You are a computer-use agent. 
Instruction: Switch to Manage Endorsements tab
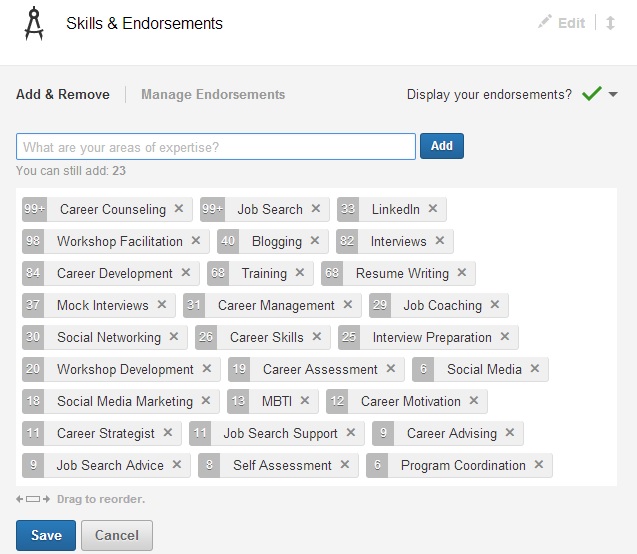(x=213, y=95)
